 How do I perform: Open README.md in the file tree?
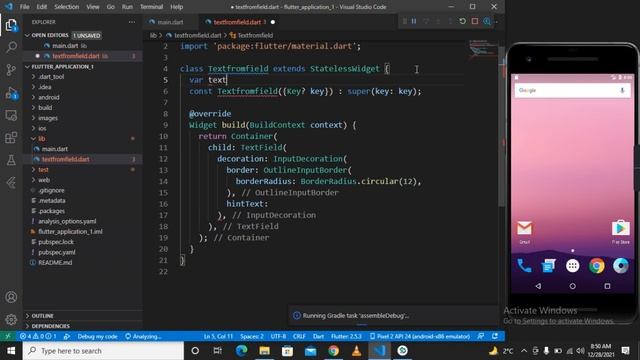click(55, 262)
